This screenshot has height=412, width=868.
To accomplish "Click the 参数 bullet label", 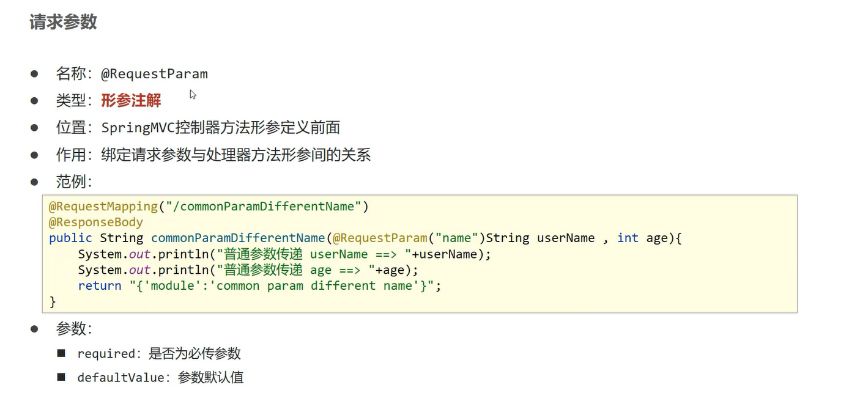I will tap(73, 329).
